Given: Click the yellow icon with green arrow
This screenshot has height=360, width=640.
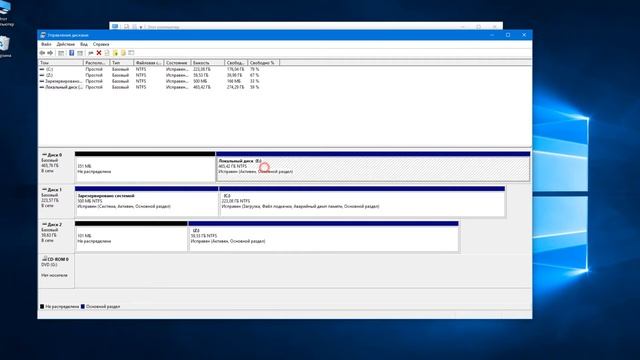Looking at the screenshot, I should tap(116, 53).
